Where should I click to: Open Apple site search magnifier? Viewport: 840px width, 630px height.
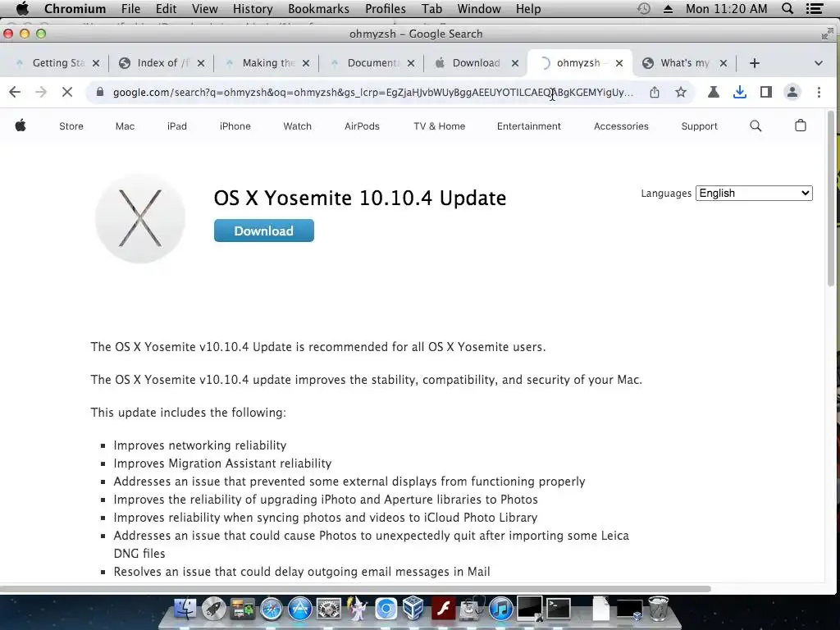tap(756, 126)
